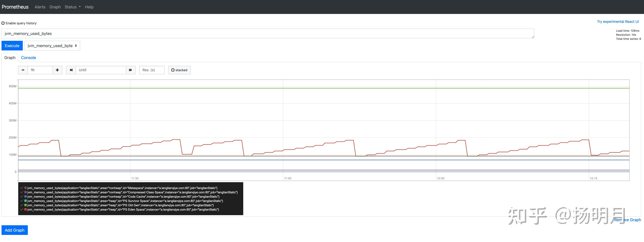Expand the jvm_memory_used_byte metric picker
The width and height of the screenshot is (644, 242).
tap(52, 46)
